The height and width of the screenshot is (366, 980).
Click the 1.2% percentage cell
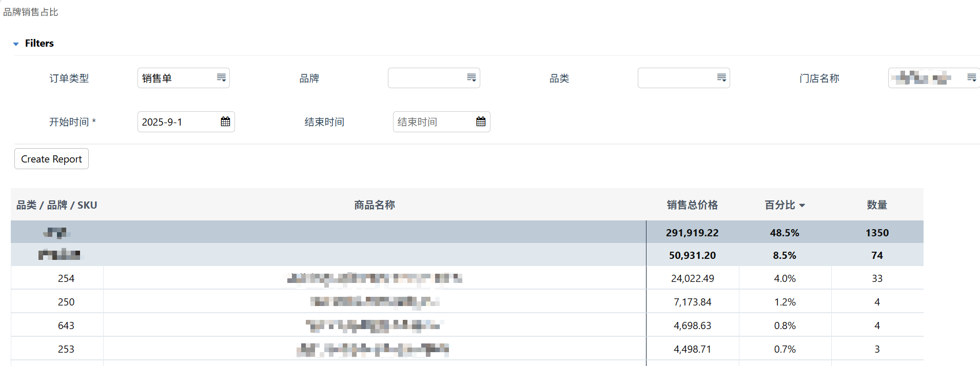[785, 302]
